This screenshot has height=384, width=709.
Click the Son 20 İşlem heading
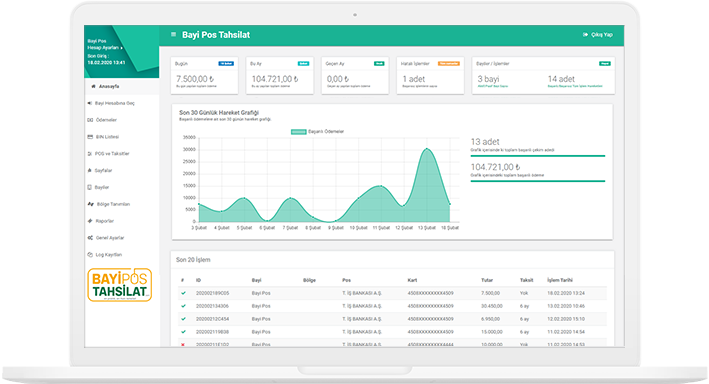click(193, 260)
